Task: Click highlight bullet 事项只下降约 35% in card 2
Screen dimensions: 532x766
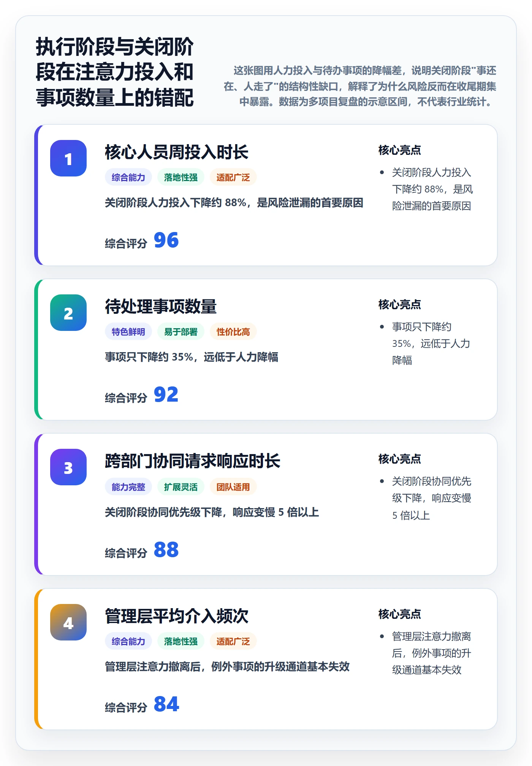Action: 431,343
